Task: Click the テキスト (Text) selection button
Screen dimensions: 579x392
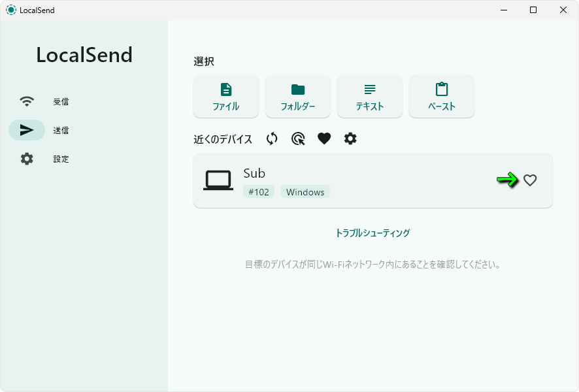Action: coord(370,97)
